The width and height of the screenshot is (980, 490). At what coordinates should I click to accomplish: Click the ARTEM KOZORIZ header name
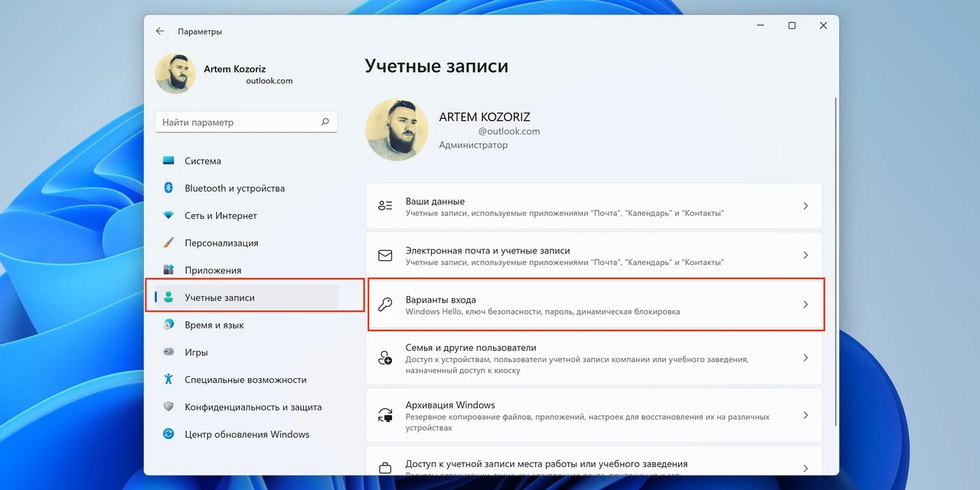coord(485,117)
